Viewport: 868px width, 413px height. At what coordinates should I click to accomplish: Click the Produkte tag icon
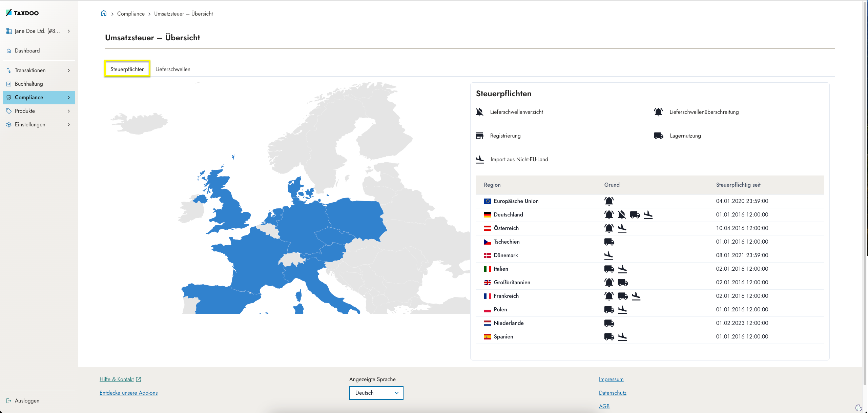point(9,111)
